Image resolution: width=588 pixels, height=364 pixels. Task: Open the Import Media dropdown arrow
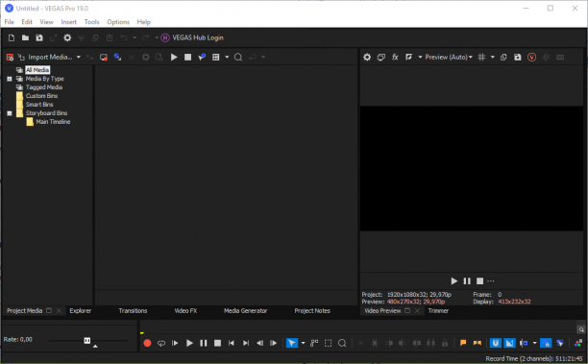(x=79, y=57)
